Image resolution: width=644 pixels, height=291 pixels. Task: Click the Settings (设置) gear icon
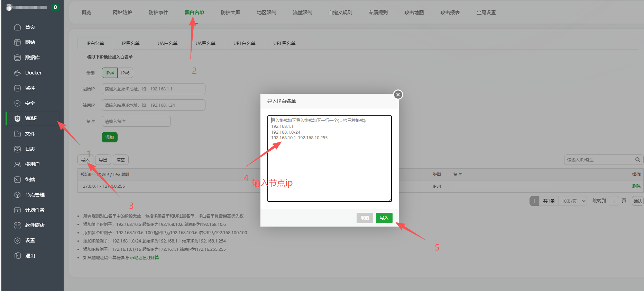coord(17,240)
